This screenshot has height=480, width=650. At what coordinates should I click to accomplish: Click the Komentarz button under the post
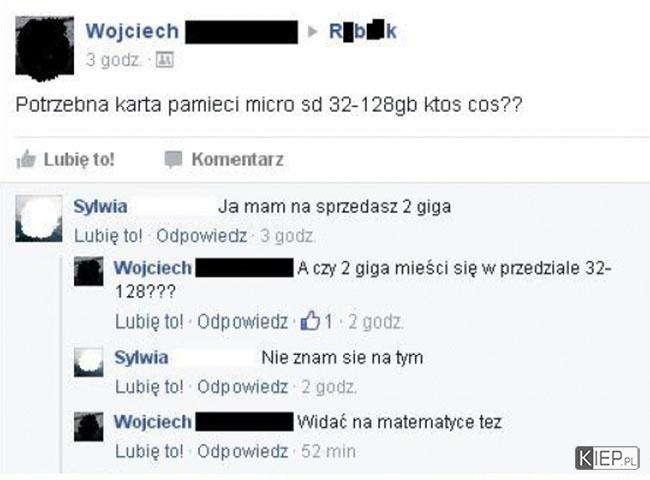pos(224,160)
